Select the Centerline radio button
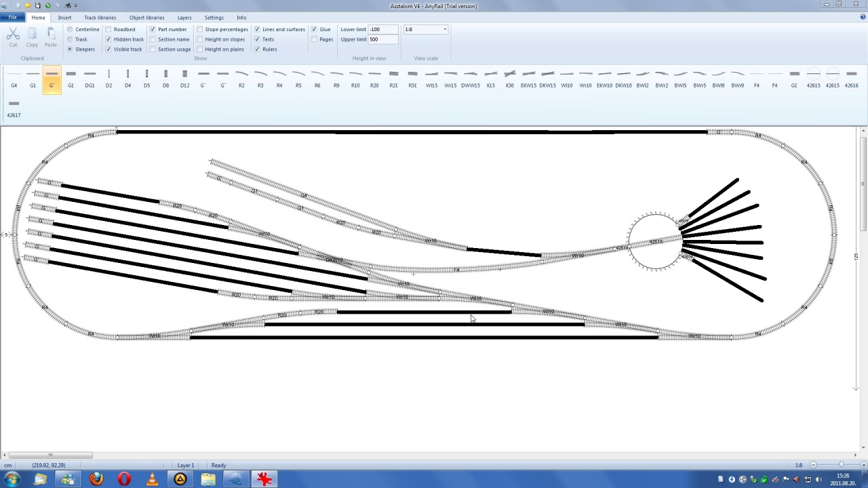The height and width of the screenshot is (488, 868). coord(70,30)
